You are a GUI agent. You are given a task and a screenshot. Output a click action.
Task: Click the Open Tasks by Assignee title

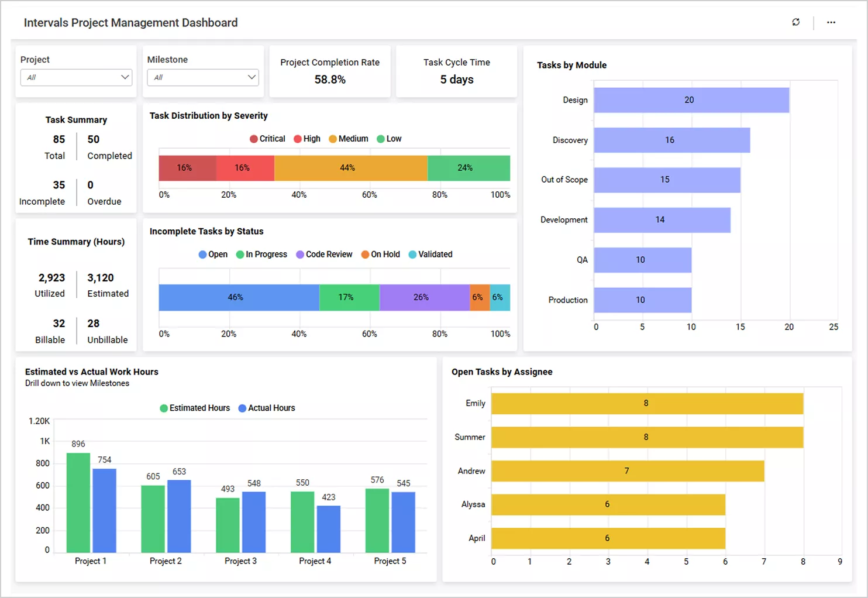(502, 372)
